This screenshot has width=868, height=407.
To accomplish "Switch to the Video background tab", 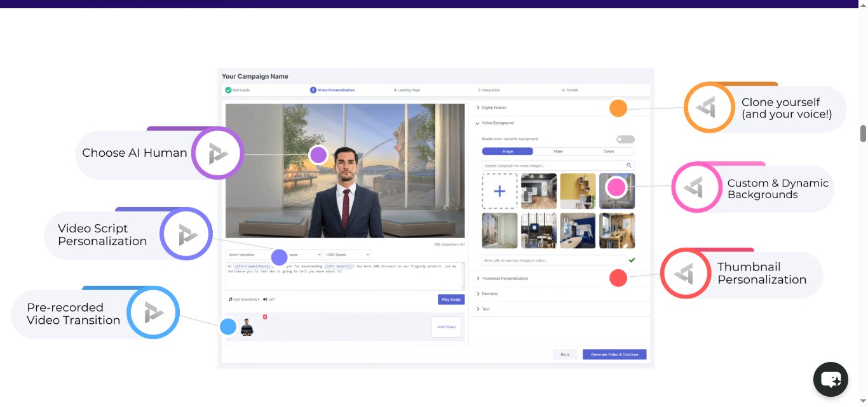I will click(x=558, y=152).
